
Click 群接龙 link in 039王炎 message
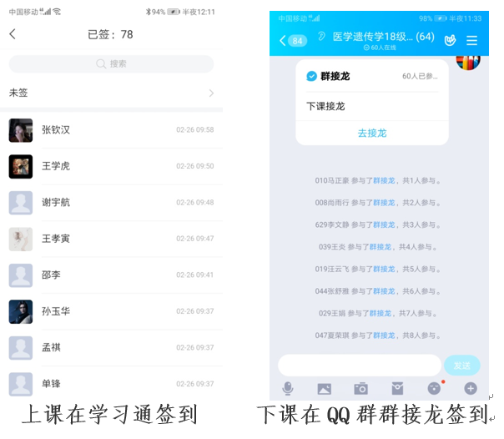pyautogui.click(x=381, y=247)
